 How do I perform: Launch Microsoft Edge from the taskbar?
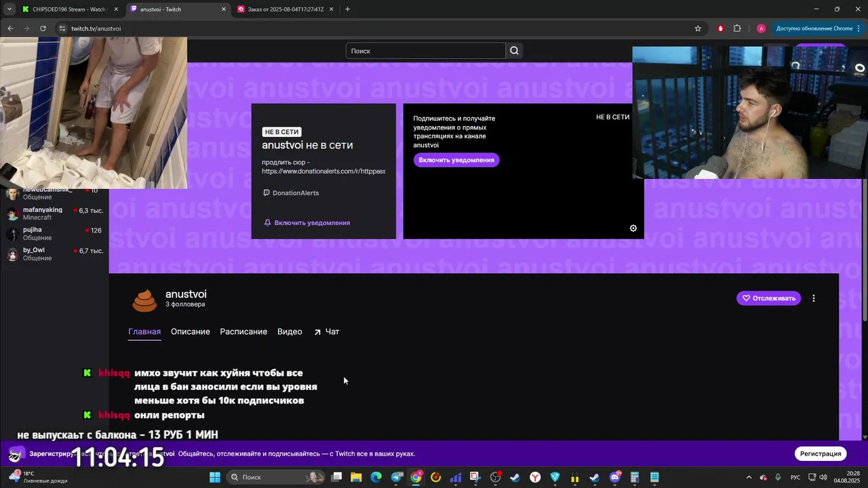[376, 477]
